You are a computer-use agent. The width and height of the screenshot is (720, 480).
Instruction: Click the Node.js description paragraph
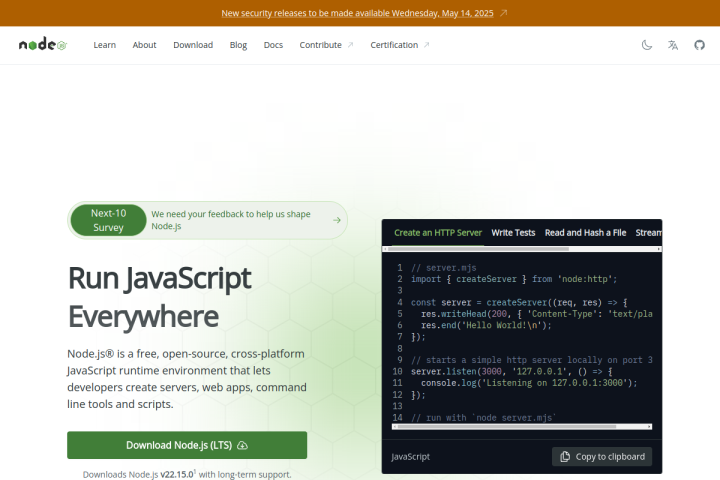187,379
